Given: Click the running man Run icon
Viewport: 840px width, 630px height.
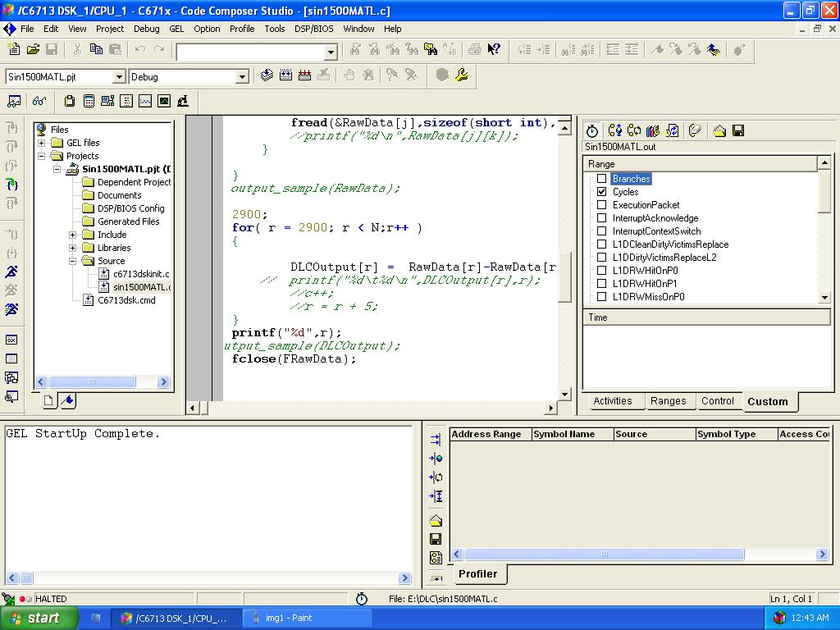Looking at the screenshot, I should click(x=11, y=271).
